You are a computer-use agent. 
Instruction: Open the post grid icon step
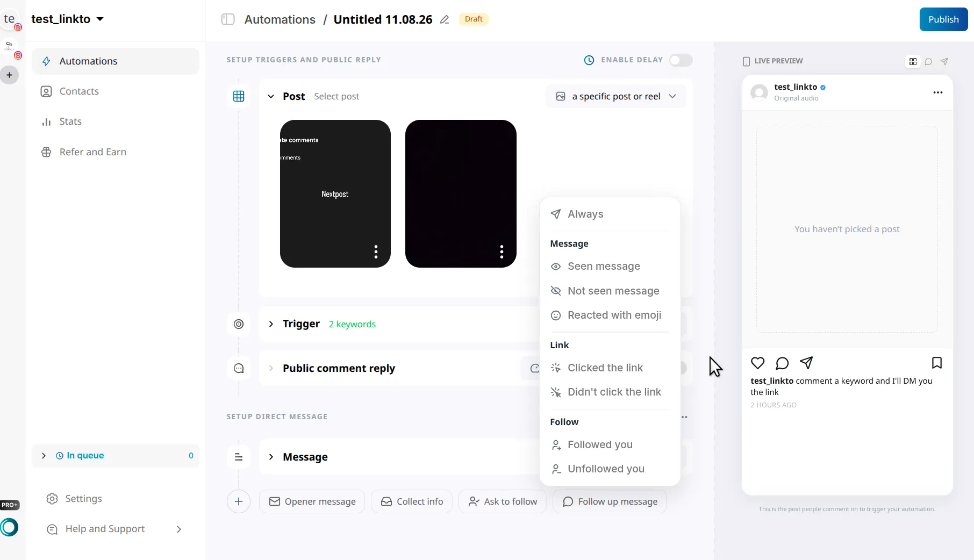pos(239,96)
